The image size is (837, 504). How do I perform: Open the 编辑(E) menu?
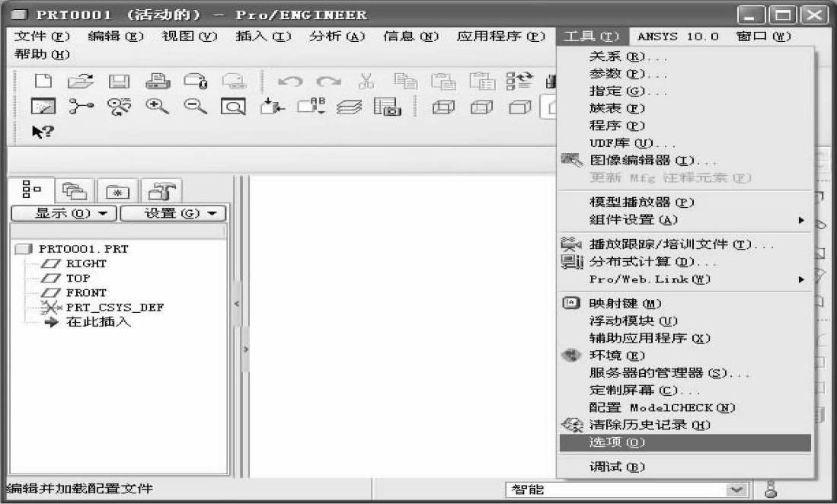[116, 37]
